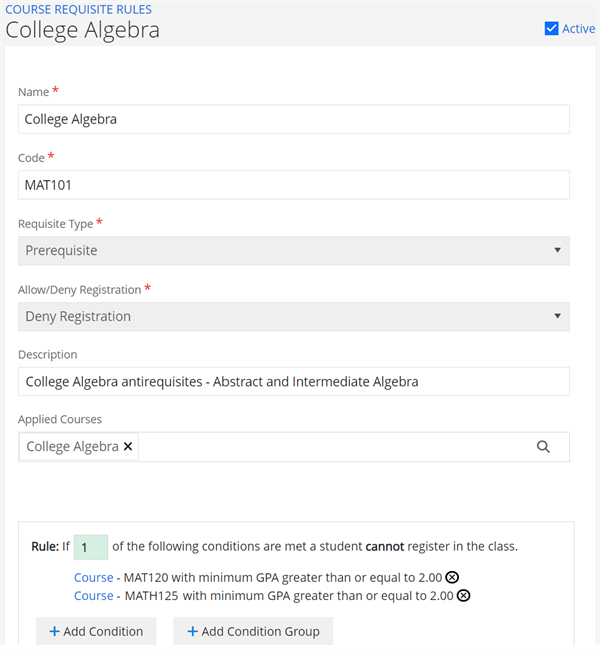Delete the MAT120 condition
Viewport: 600px width, 650px height.
tap(452, 577)
